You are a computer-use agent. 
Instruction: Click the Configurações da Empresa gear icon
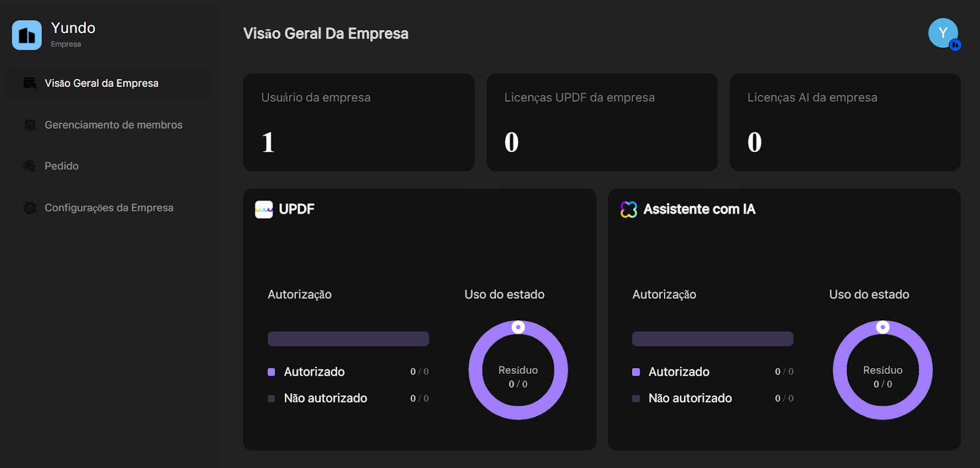point(29,208)
